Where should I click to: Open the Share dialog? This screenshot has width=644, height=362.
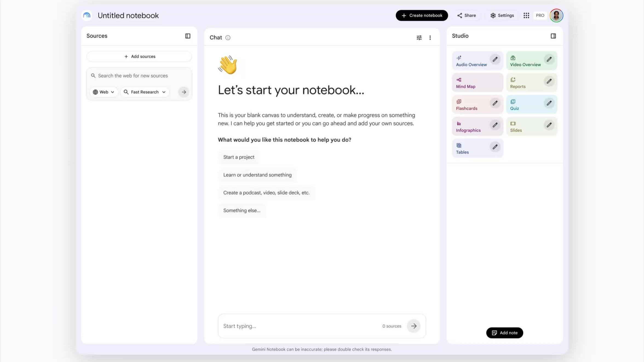click(x=466, y=15)
